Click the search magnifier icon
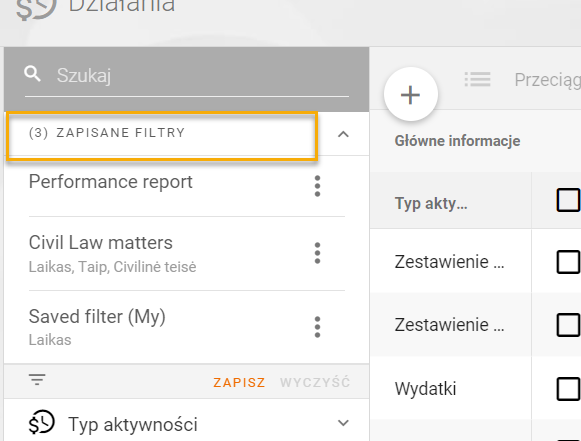 [32, 74]
